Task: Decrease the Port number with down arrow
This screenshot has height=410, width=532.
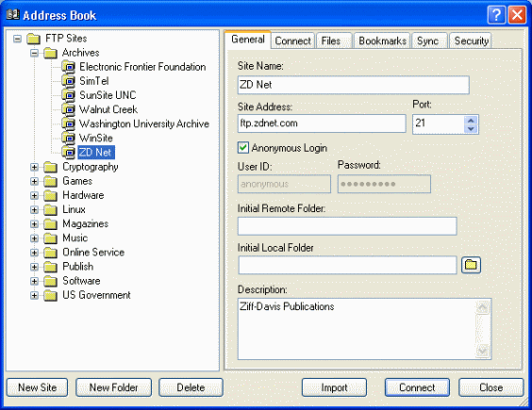Action: 471,129
